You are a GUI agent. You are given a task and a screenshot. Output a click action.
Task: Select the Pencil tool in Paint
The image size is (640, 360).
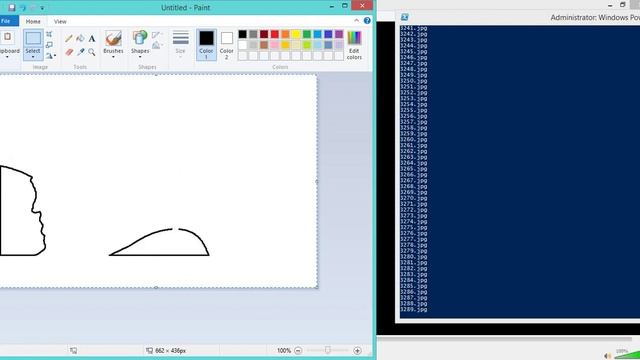(x=69, y=39)
